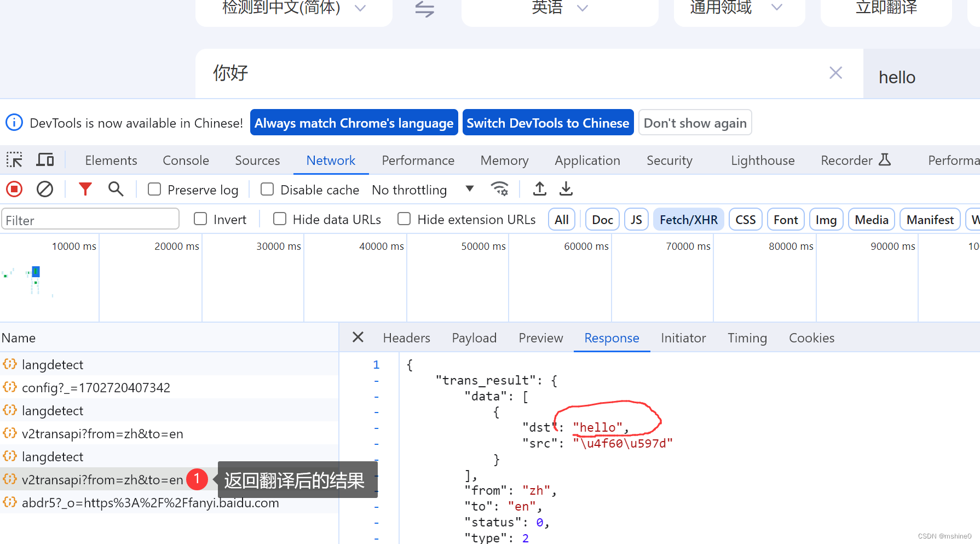The height and width of the screenshot is (544, 980).
Task: Check the Invert filter checkbox
Action: (x=200, y=219)
